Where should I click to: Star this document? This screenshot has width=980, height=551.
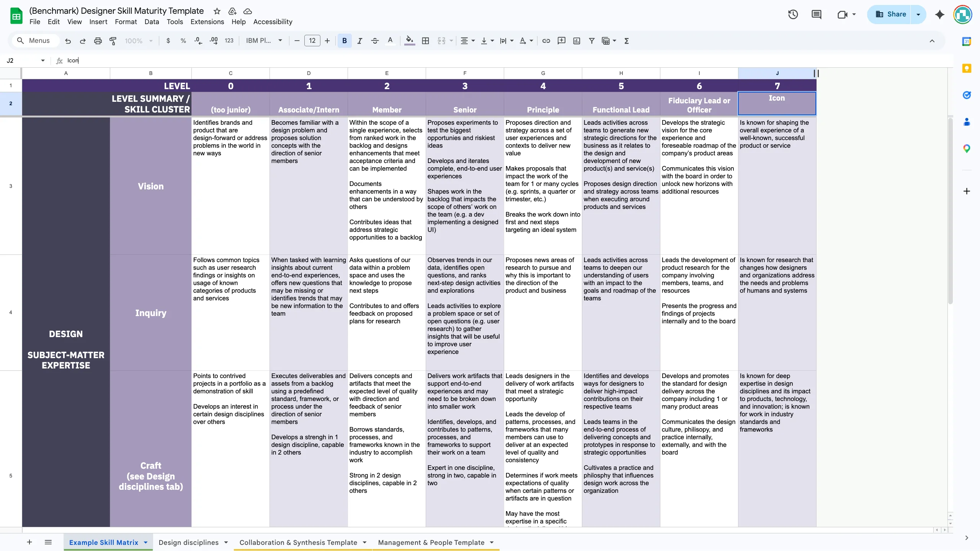[x=217, y=11]
